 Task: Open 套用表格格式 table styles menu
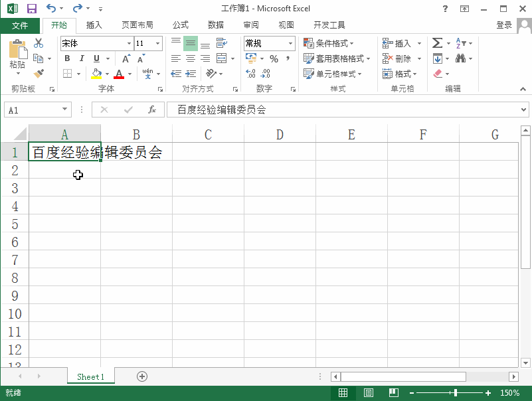[337, 58]
